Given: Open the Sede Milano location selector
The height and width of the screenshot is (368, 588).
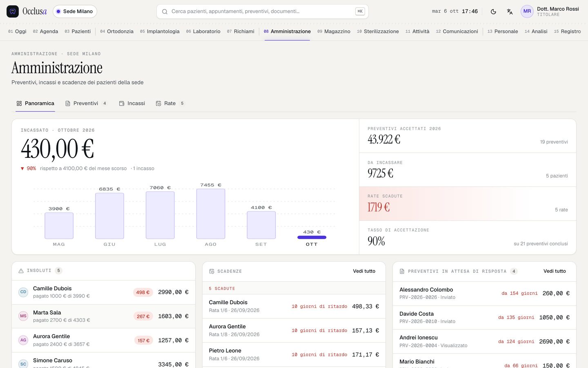Looking at the screenshot, I should click(x=75, y=11).
